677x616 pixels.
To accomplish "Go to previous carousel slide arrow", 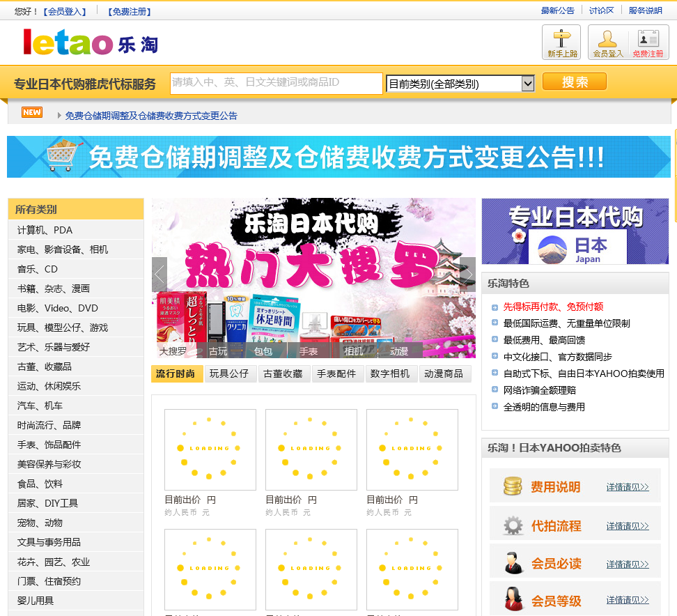I will click(x=159, y=275).
